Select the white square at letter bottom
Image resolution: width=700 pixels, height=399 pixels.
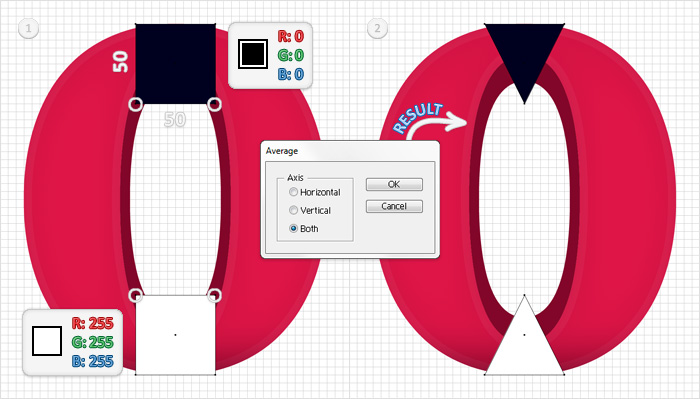click(175, 335)
